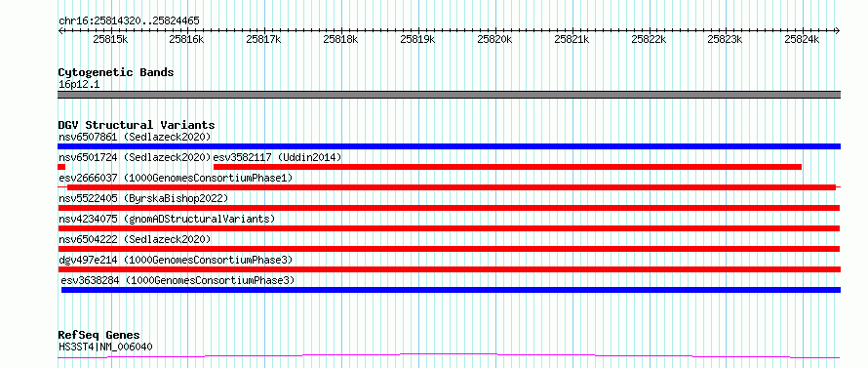Click the HS3ST4|NM_006040 gene label
The height and width of the screenshot is (368, 868).
pyautogui.click(x=105, y=347)
